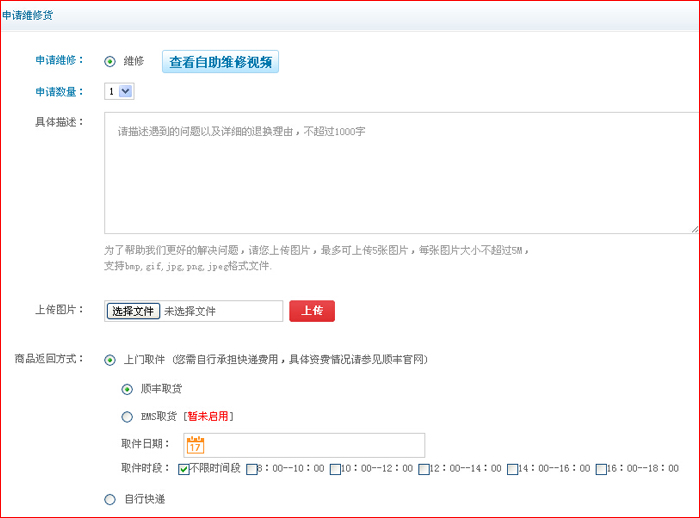Check the 10:00--12:00 time slot
The height and width of the screenshot is (518, 700).
tap(336, 469)
